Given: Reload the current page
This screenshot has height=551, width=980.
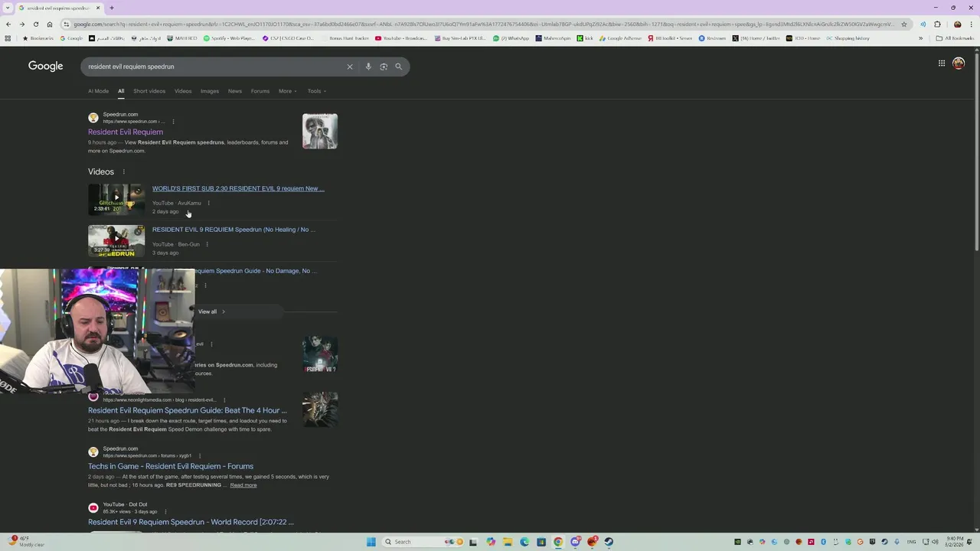Looking at the screenshot, I should click(36, 24).
